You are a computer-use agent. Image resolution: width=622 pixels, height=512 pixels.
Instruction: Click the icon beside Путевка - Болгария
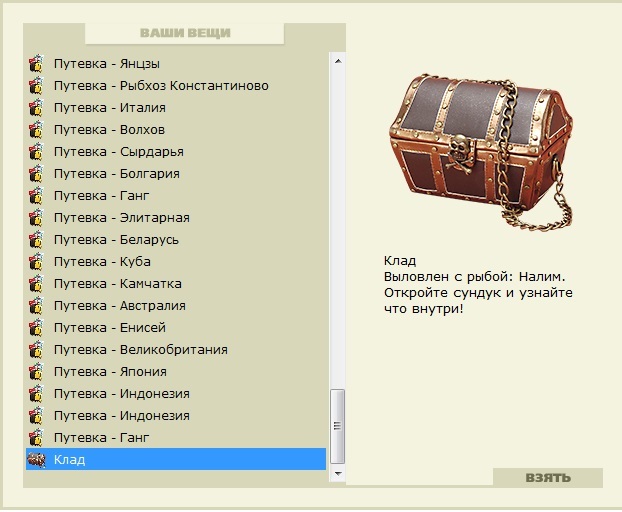[36, 174]
